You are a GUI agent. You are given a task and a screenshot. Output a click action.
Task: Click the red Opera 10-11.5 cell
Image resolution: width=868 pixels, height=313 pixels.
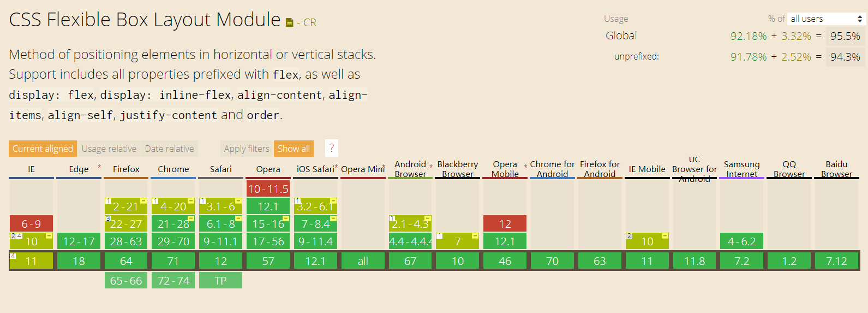click(x=268, y=189)
